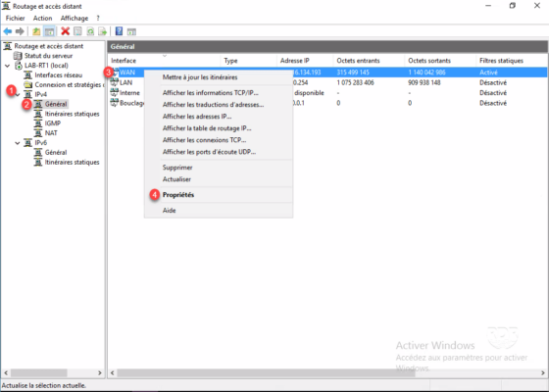The height and width of the screenshot is (392, 549).
Task: Click the Interfaces réseau tree icon
Action: click(28, 74)
